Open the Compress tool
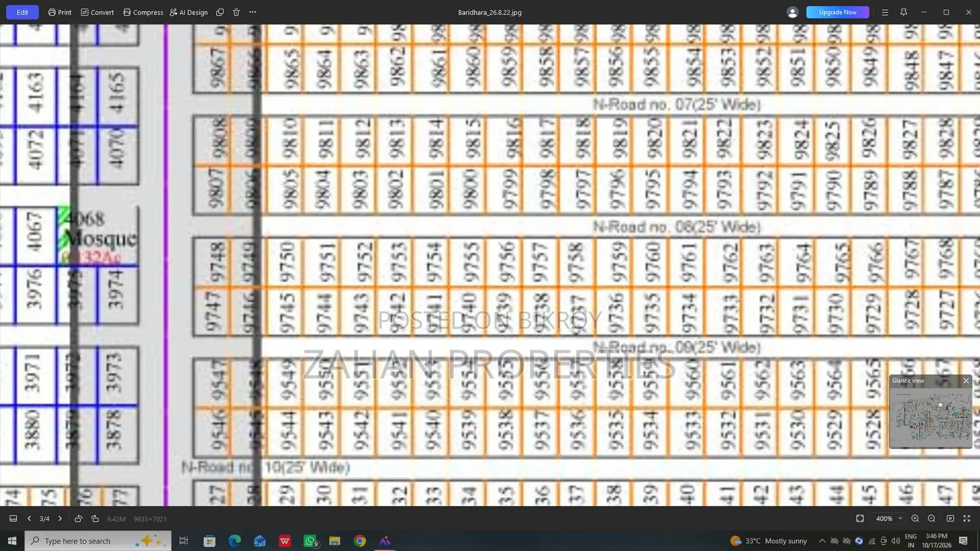Image resolution: width=980 pixels, height=551 pixels. 143,12
